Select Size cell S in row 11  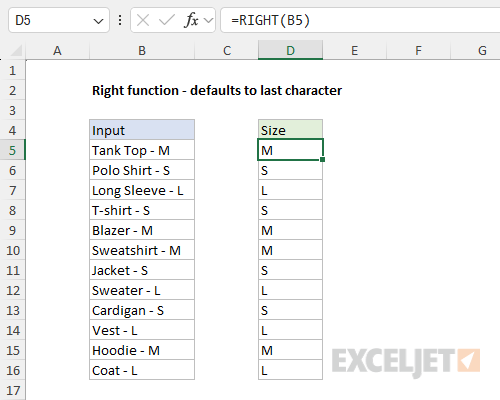(x=290, y=270)
